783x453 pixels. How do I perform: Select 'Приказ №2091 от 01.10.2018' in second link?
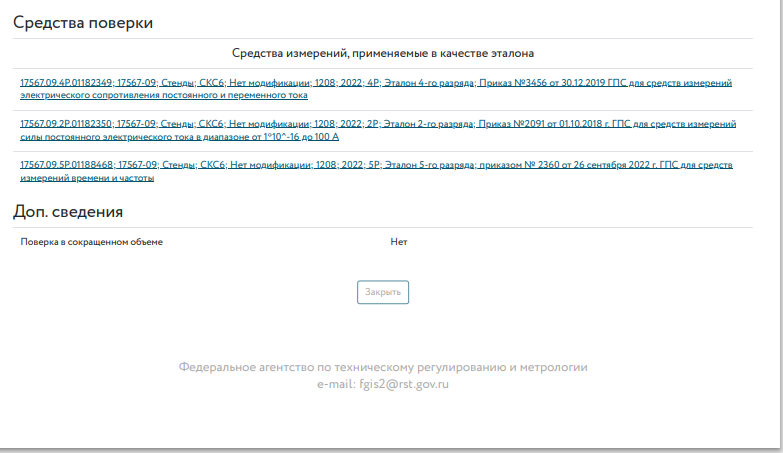pyautogui.click(x=548, y=124)
